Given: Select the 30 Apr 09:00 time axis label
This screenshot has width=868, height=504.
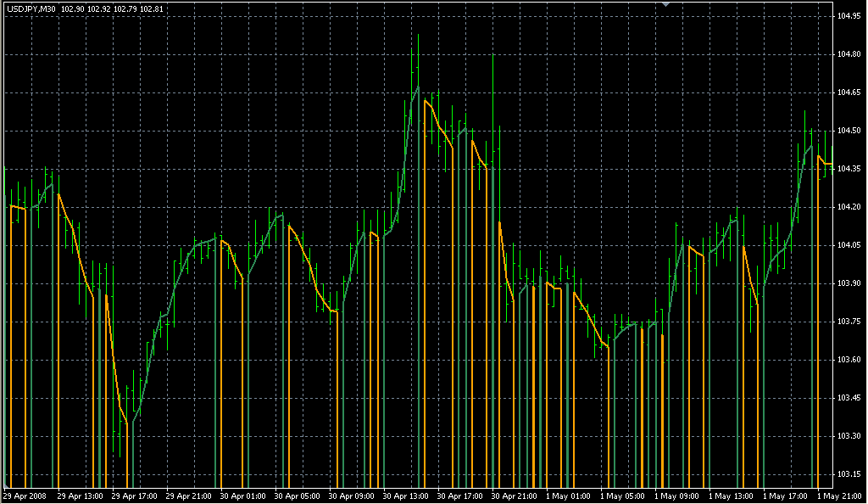Looking at the screenshot, I should (x=351, y=496).
